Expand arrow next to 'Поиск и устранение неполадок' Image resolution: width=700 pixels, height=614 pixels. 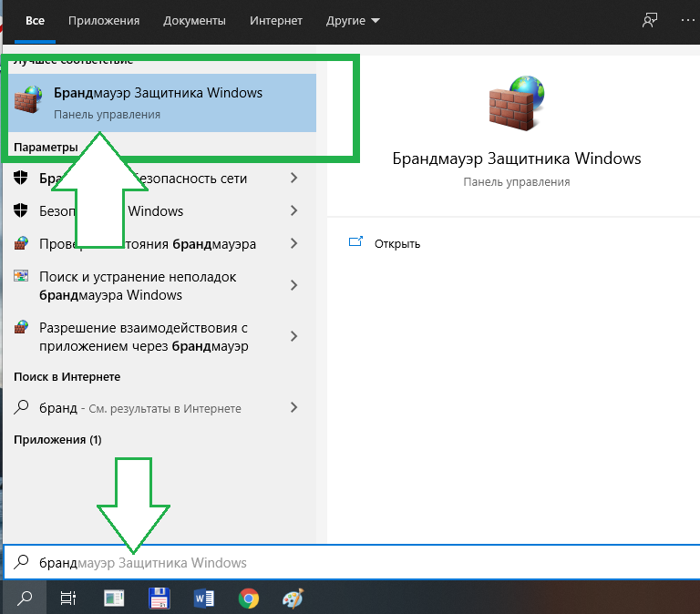pyautogui.click(x=293, y=285)
